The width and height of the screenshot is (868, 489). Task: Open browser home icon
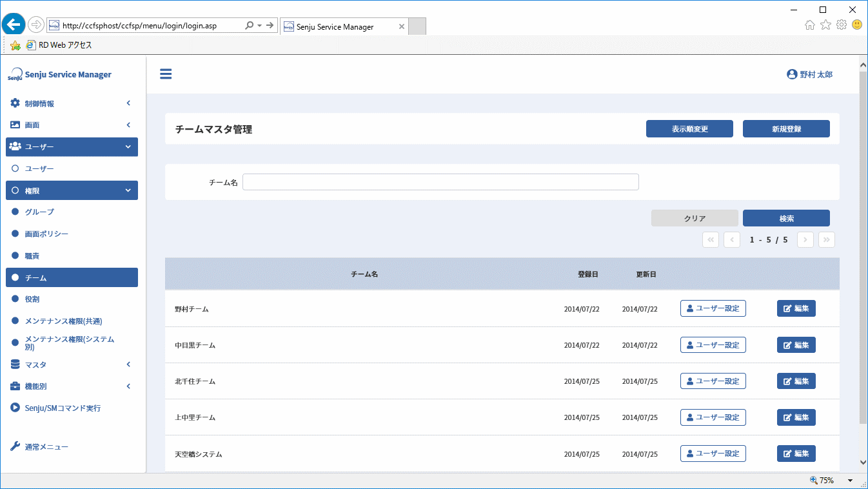810,25
